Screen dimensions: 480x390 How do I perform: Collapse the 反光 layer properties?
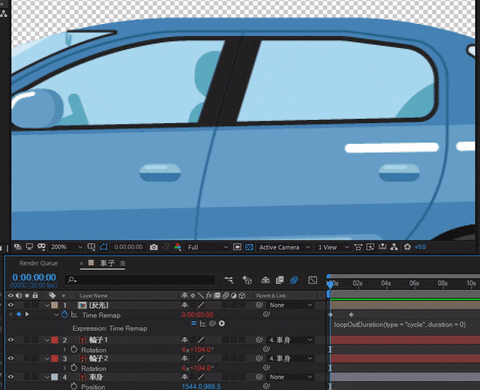(47, 305)
